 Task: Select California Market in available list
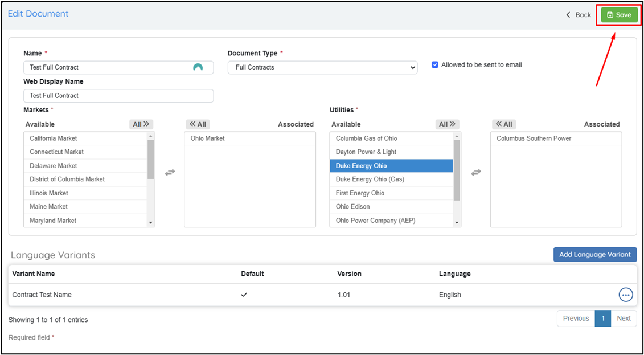coord(85,138)
